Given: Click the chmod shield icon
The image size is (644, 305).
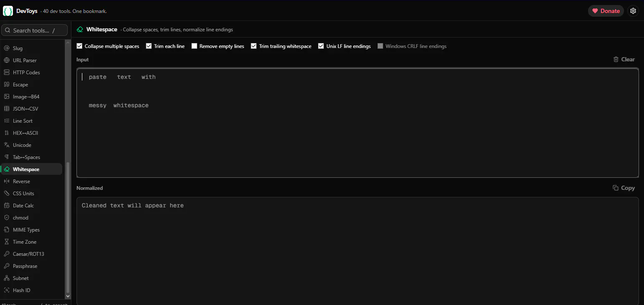Looking at the screenshot, I should tap(6, 218).
